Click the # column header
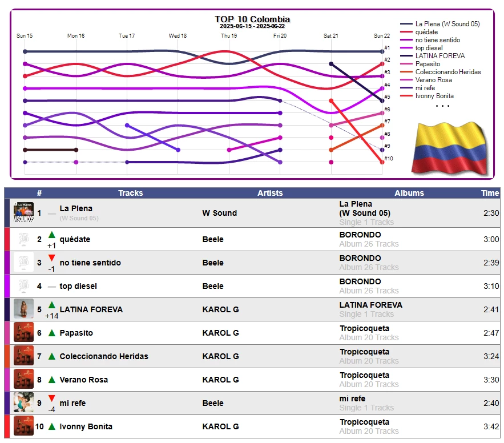Viewport: 504px width, 443px height. point(39,193)
